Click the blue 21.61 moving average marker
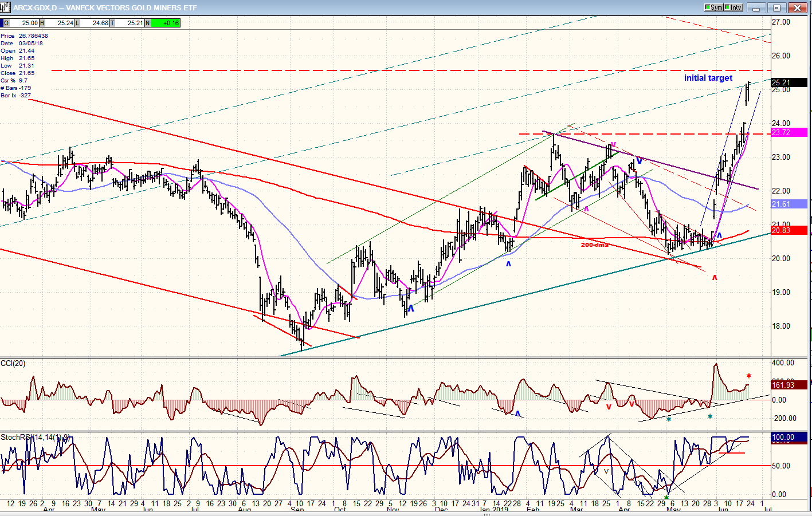The width and height of the screenshot is (812, 516). pyautogui.click(x=789, y=204)
